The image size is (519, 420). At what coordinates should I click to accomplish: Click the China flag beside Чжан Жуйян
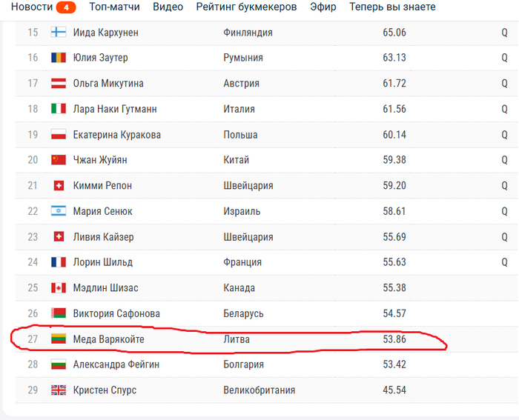coord(59,160)
